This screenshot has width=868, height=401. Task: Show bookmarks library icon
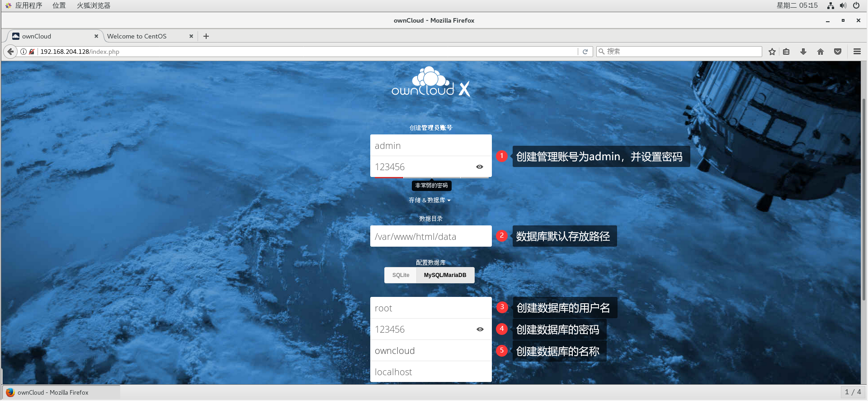pos(786,52)
